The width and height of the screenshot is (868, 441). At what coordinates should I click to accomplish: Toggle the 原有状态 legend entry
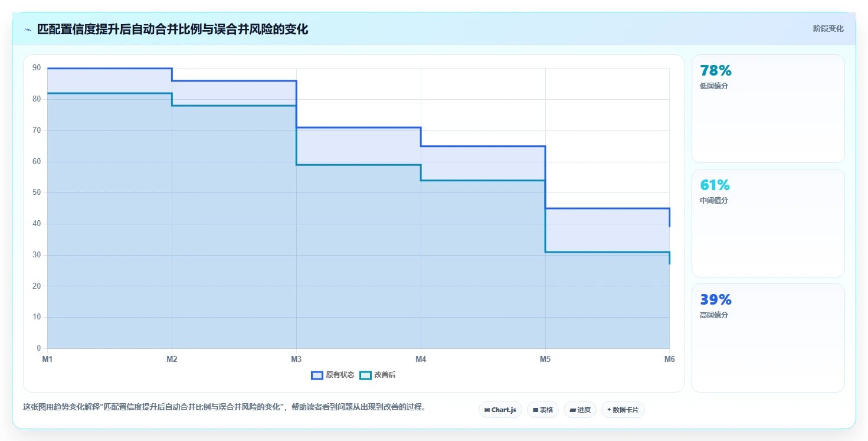click(x=333, y=375)
